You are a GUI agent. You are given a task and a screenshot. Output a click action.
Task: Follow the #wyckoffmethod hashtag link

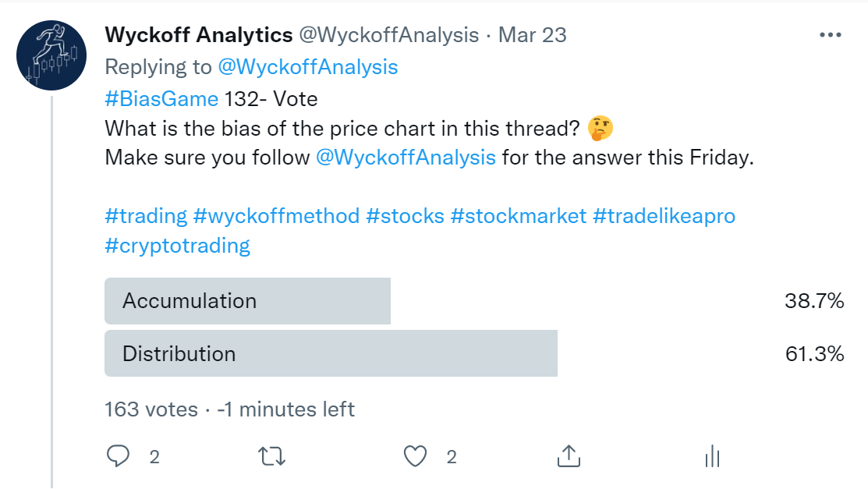[x=276, y=216]
